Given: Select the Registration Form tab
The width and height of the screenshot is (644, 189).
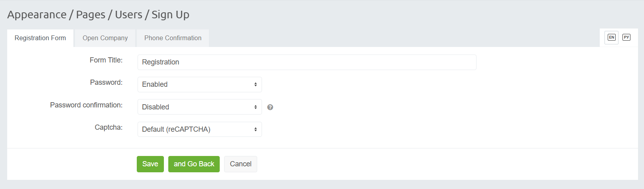Looking at the screenshot, I should coord(40,38).
